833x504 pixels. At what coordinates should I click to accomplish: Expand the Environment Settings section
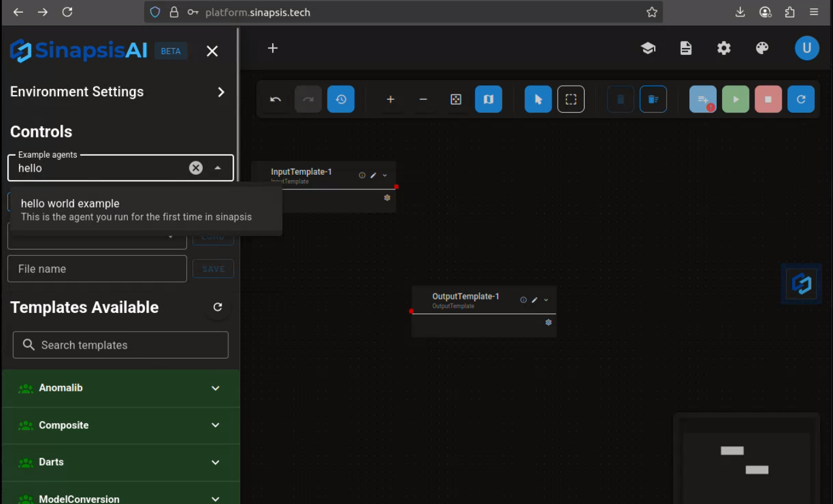point(220,92)
